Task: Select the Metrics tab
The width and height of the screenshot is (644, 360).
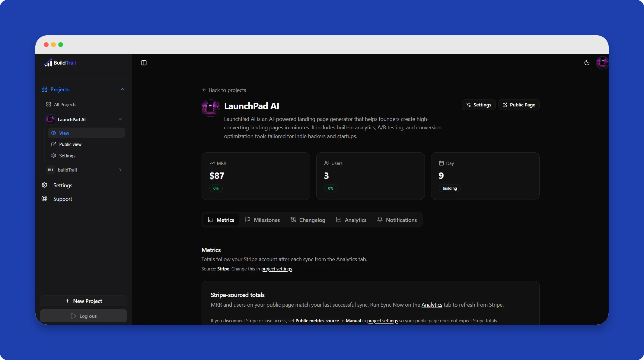Action: tap(221, 220)
